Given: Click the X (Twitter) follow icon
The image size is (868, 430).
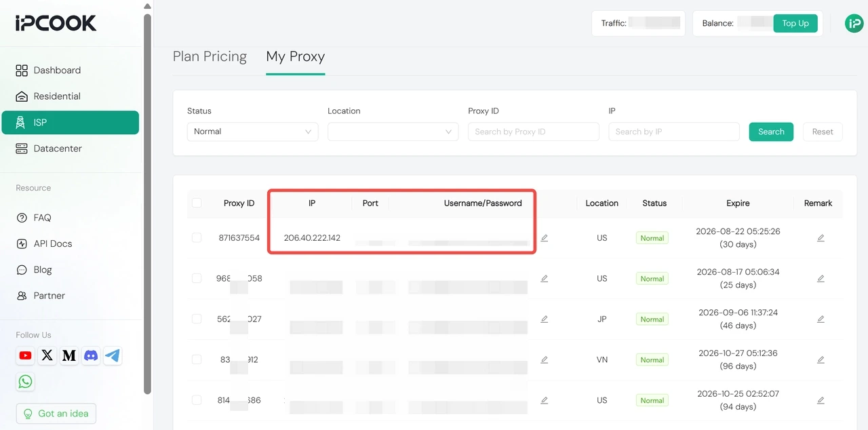Looking at the screenshot, I should (x=47, y=355).
